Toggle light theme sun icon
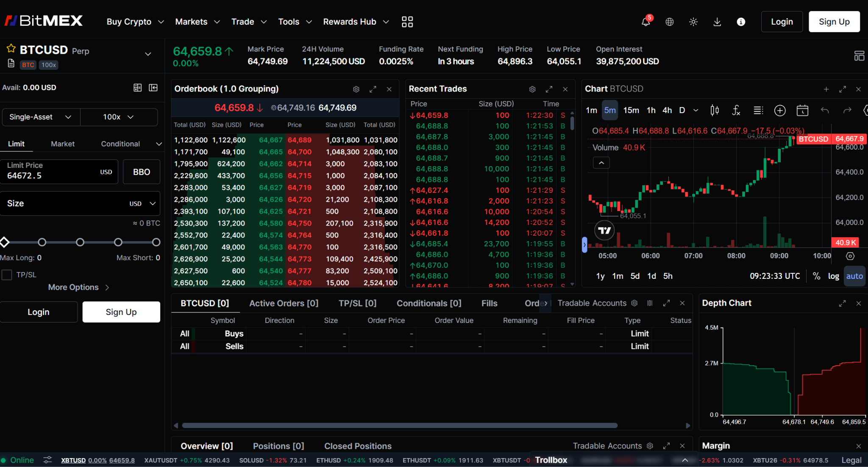Image resolution: width=868 pixels, height=467 pixels. pos(693,22)
